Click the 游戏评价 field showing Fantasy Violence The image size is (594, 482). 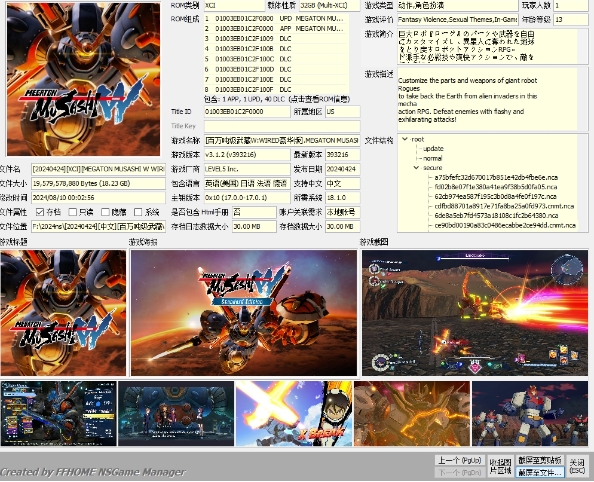457,19
